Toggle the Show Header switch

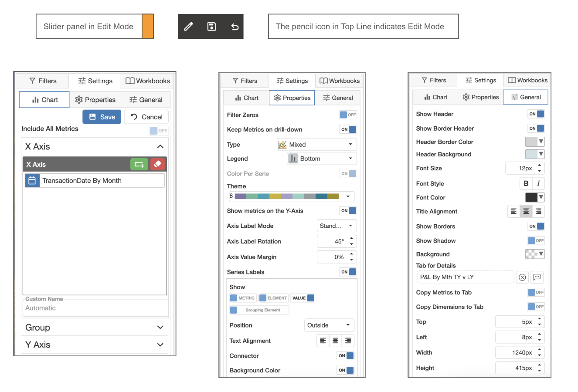click(x=536, y=114)
